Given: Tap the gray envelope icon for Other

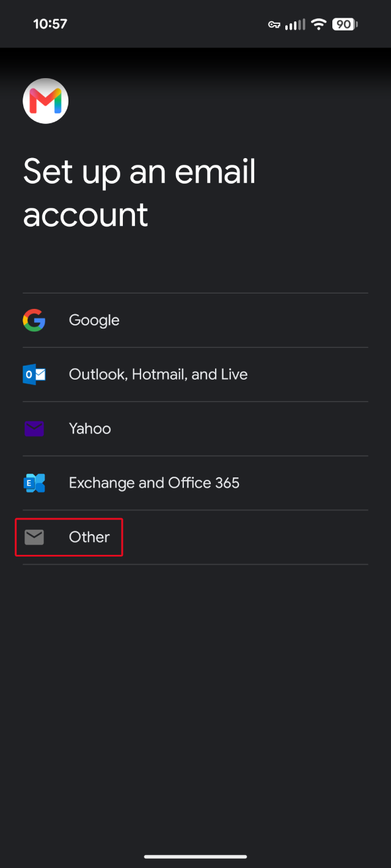Looking at the screenshot, I should (34, 537).
